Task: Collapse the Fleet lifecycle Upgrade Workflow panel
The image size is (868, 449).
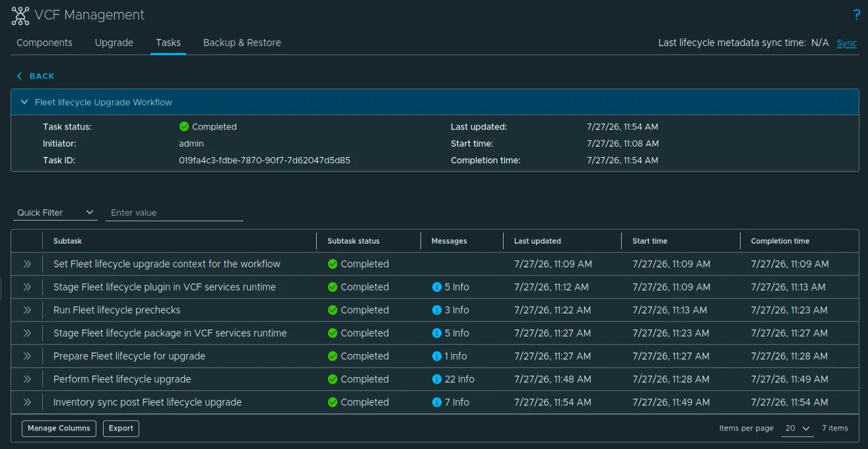Action: coord(24,102)
